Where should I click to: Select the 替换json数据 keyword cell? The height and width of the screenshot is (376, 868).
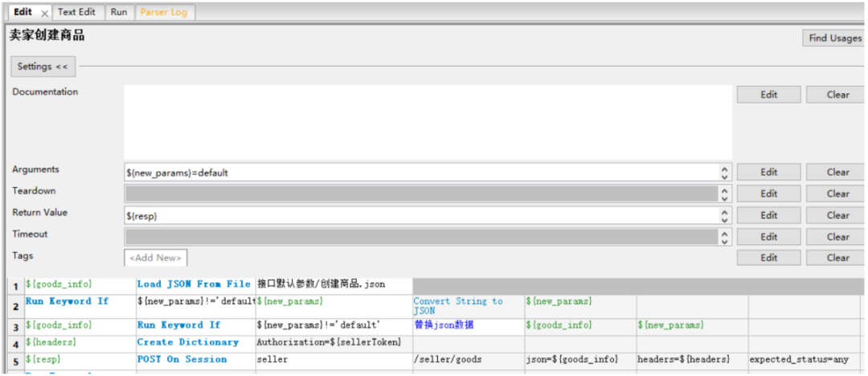tap(469, 326)
